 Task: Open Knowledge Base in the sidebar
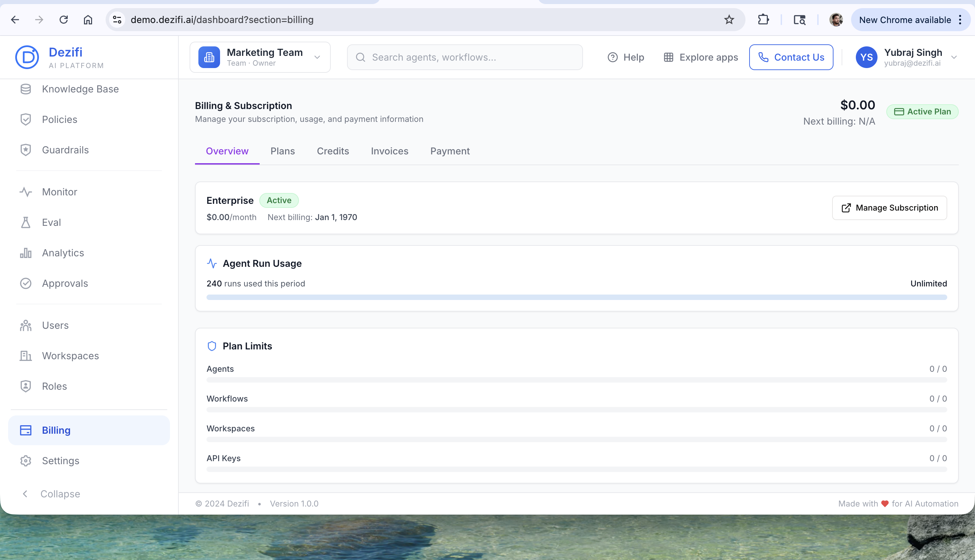89,89
